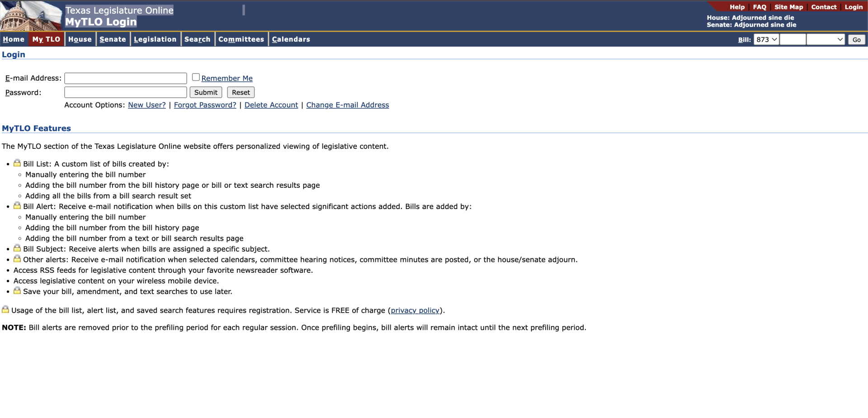Click the lock icon beside Other alerts
The height and width of the screenshot is (418, 868).
[x=17, y=259]
